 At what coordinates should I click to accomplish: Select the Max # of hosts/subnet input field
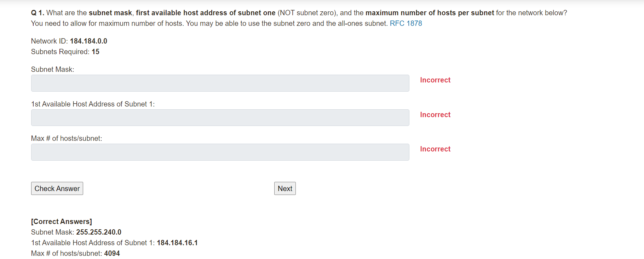(220, 152)
